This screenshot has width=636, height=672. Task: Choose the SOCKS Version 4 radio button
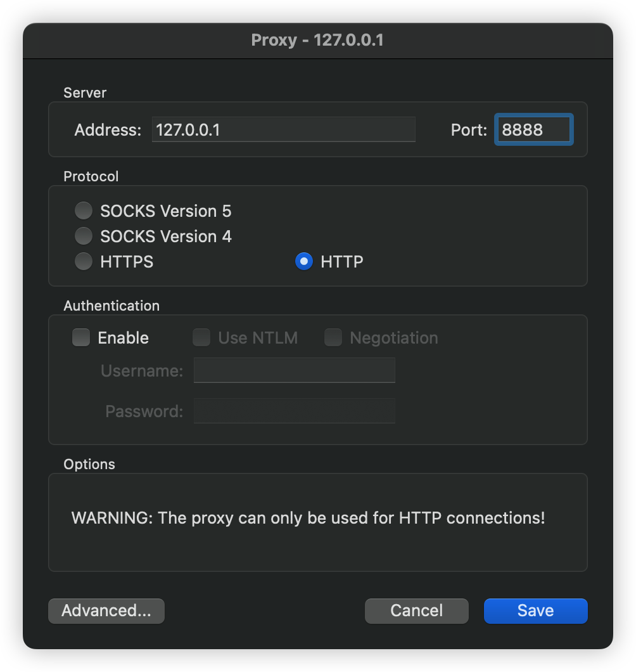point(84,236)
